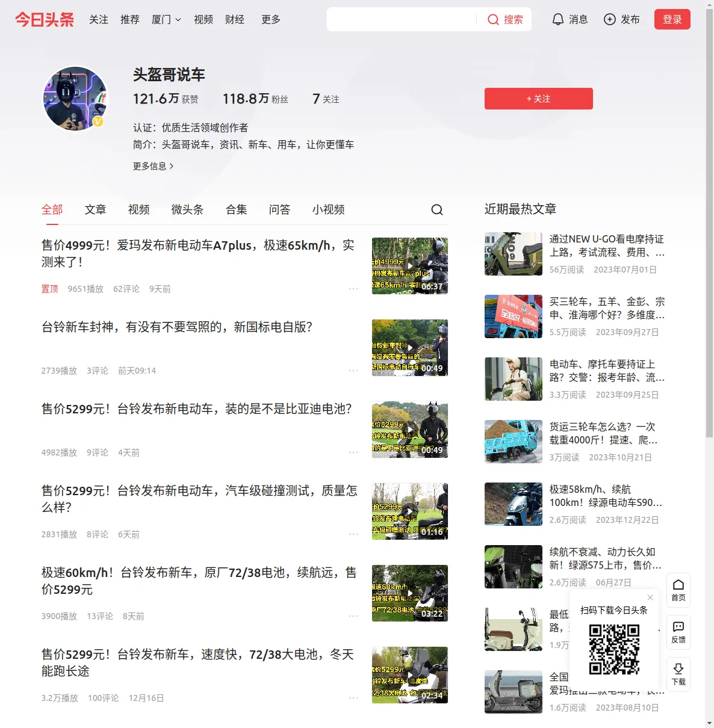
Task: Open the 问答 tab
Action: [280, 209]
